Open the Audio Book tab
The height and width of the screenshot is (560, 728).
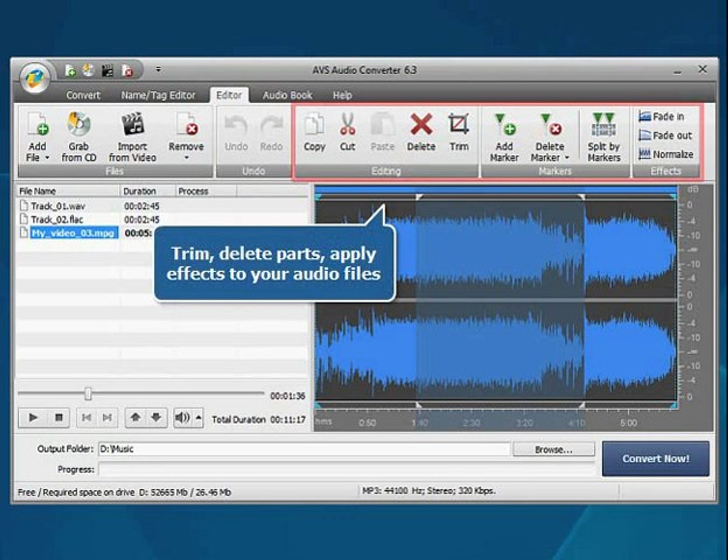[287, 95]
